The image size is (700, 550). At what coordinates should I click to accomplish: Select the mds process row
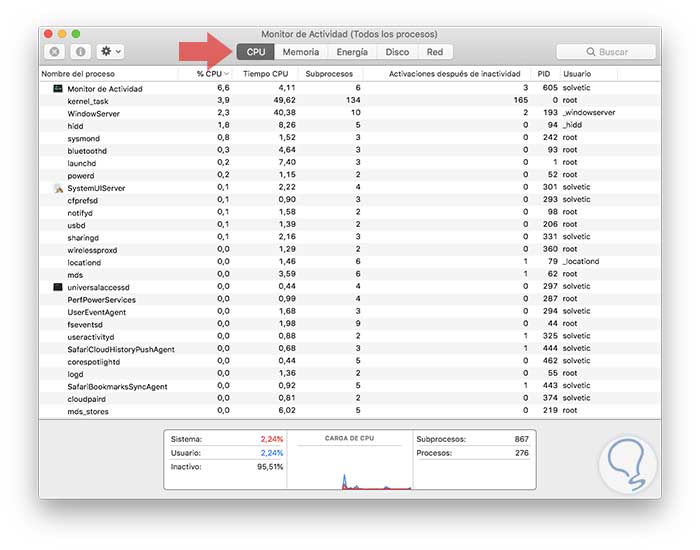point(350,275)
